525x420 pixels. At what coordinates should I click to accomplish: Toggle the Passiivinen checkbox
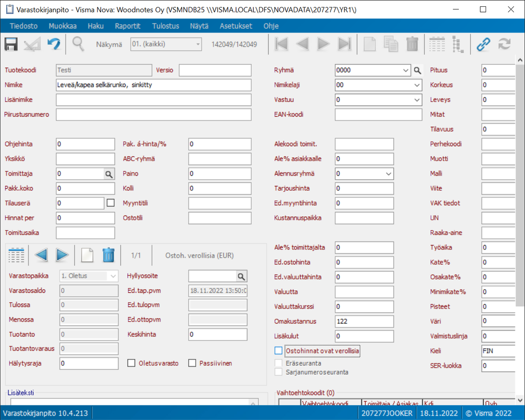(x=192, y=363)
